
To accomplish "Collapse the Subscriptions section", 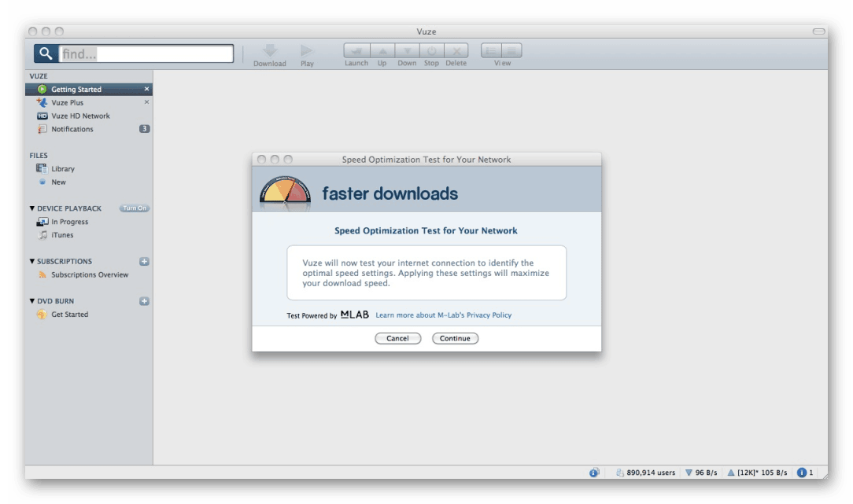I will tap(32, 261).
